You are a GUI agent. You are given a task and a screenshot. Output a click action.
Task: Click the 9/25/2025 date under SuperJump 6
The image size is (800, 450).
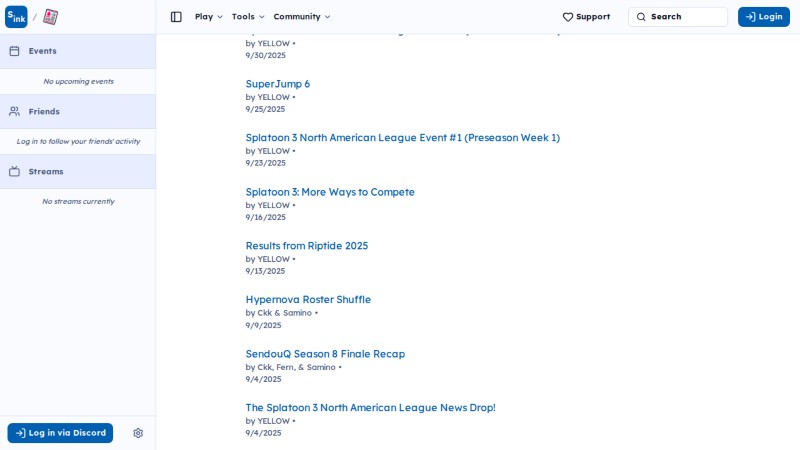click(x=265, y=109)
